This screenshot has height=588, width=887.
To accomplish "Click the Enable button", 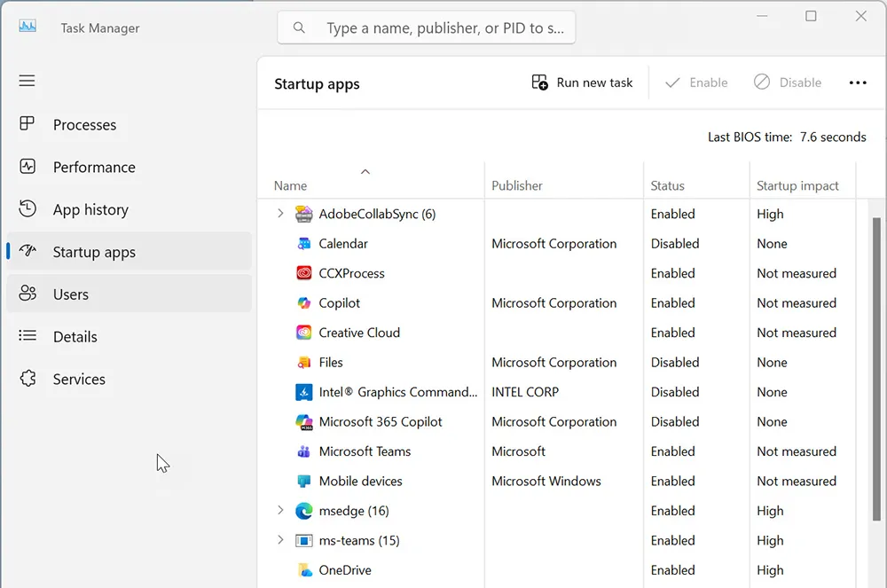I will point(697,82).
